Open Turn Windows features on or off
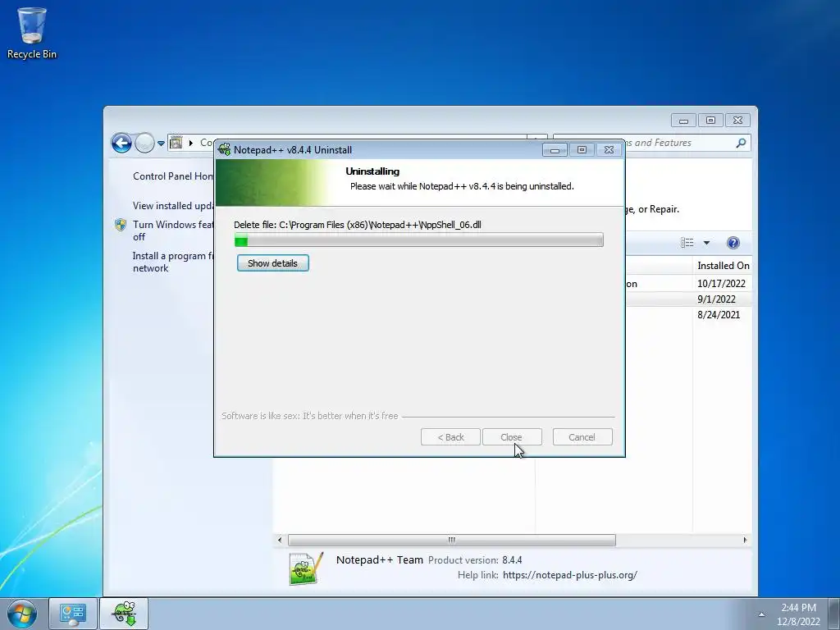 pos(173,231)
